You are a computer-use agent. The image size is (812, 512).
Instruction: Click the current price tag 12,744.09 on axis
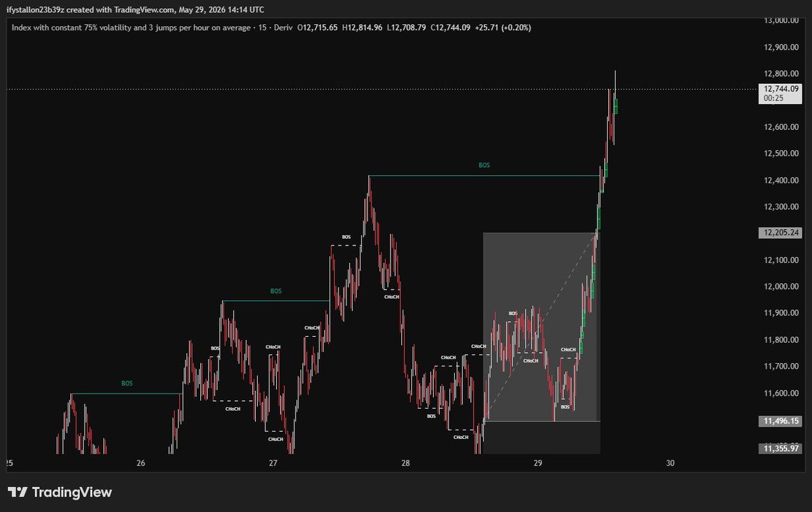[x=780, y=89]
